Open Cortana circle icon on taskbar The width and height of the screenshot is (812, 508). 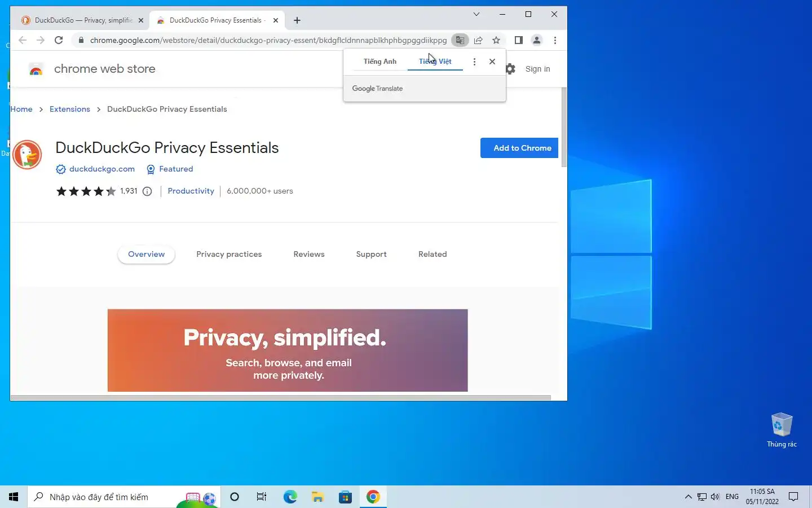pyautogui.click(x=235, y=497)
